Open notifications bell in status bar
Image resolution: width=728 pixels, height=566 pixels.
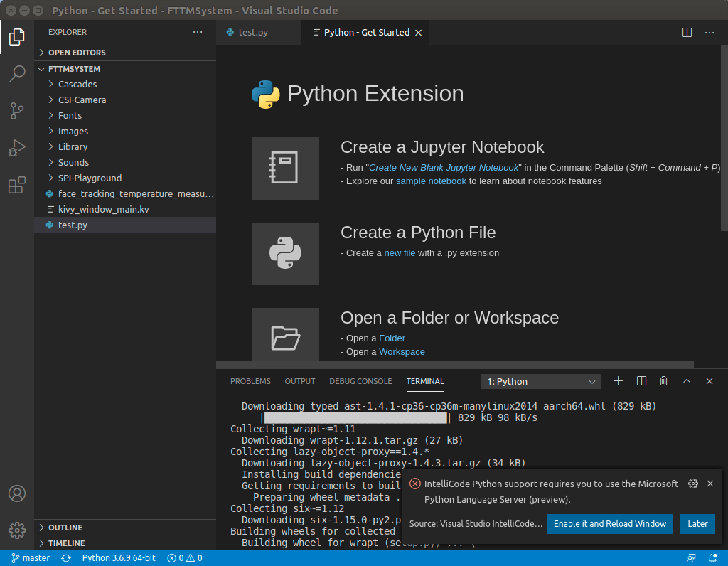[x=712, y=558]
